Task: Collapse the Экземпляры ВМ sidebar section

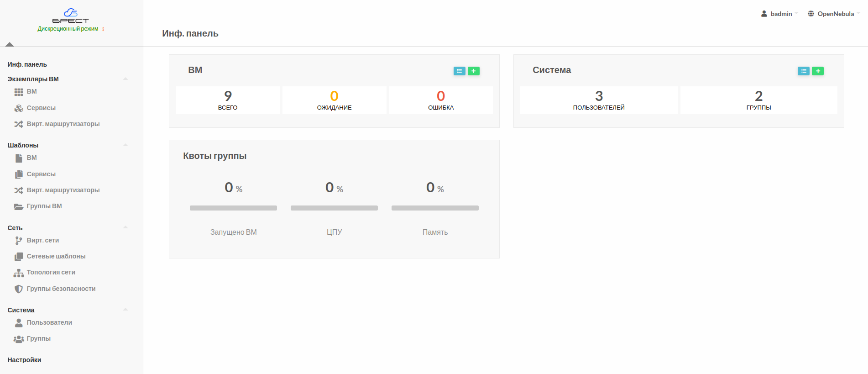Action: point(125,79)
